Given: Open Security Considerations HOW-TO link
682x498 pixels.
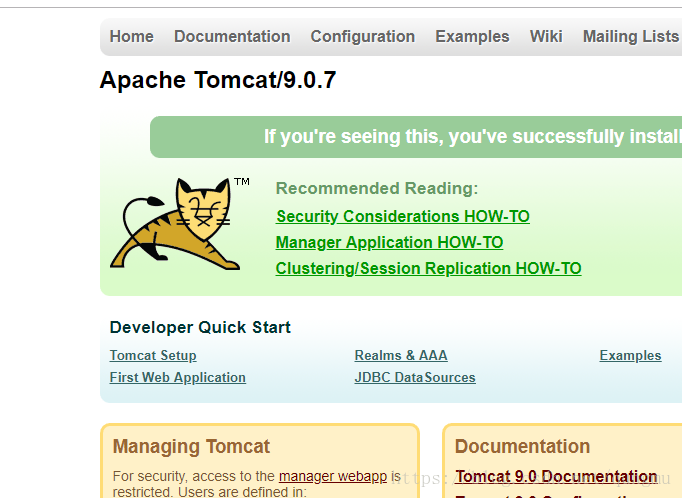Looking at the screenshot, I should pyautogui.click(x=403, y=217).
